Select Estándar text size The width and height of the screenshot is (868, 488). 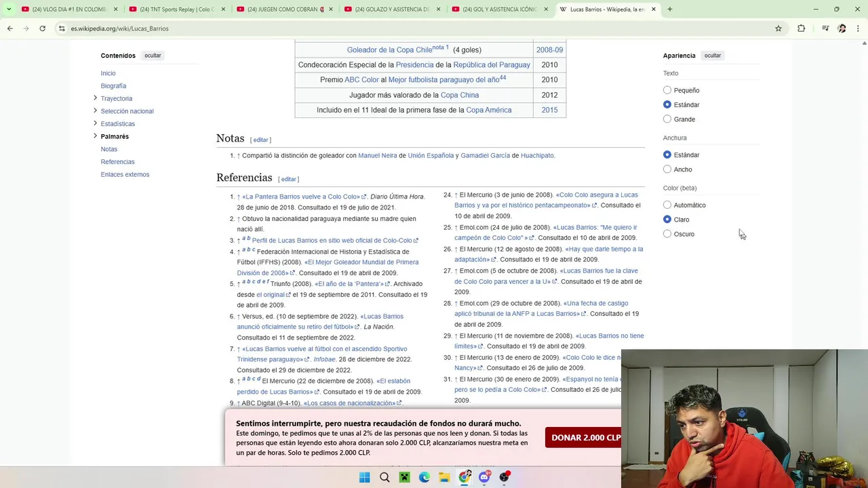click(x=667, y=104)
